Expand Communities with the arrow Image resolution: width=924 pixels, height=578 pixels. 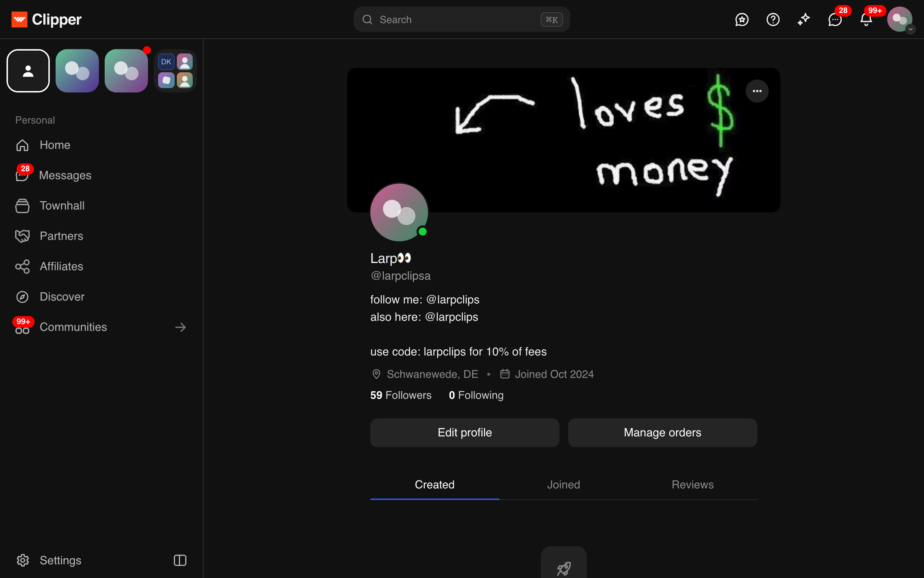click(x=180, y=327)
